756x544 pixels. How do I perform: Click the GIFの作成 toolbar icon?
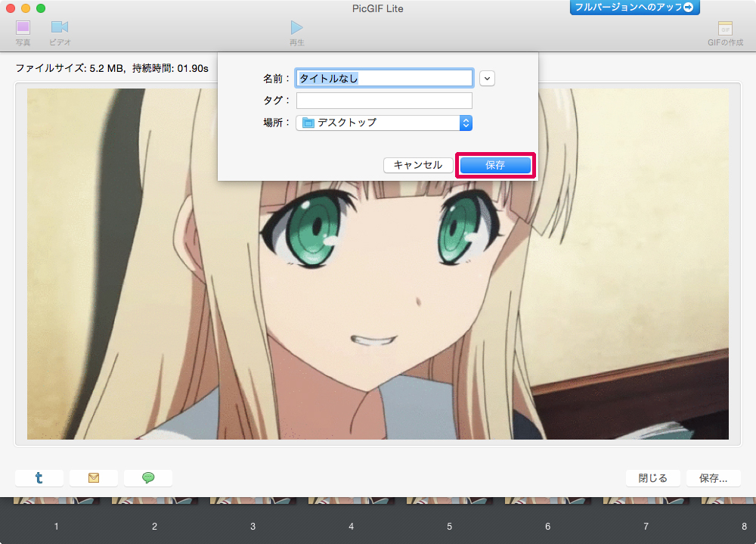(x=725, y=33)
